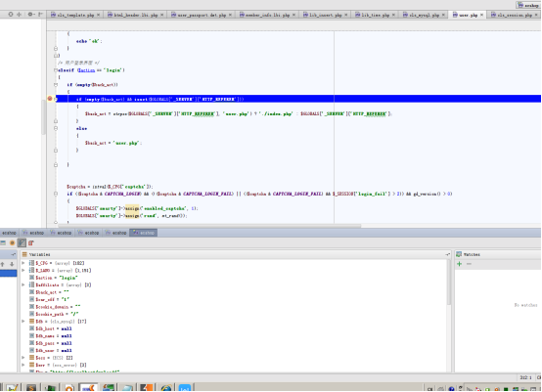Close the html_header.lbi.php tab

[x=161, y=15]
